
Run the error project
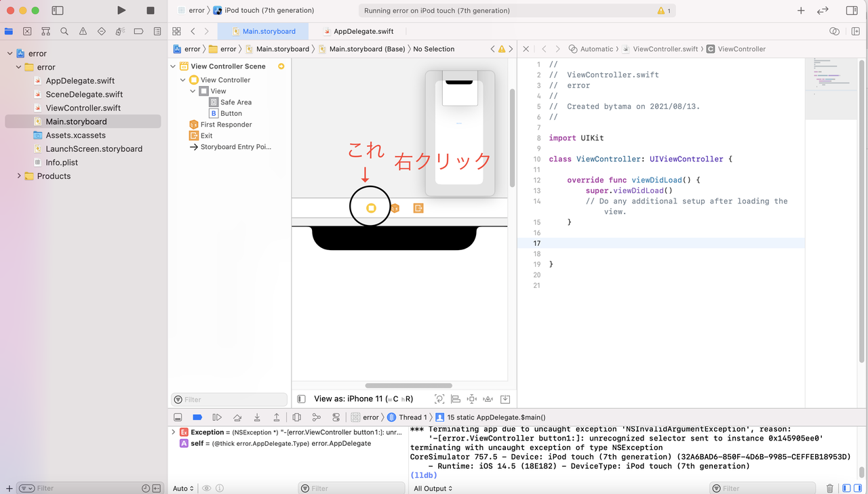[x=121, y=10]
